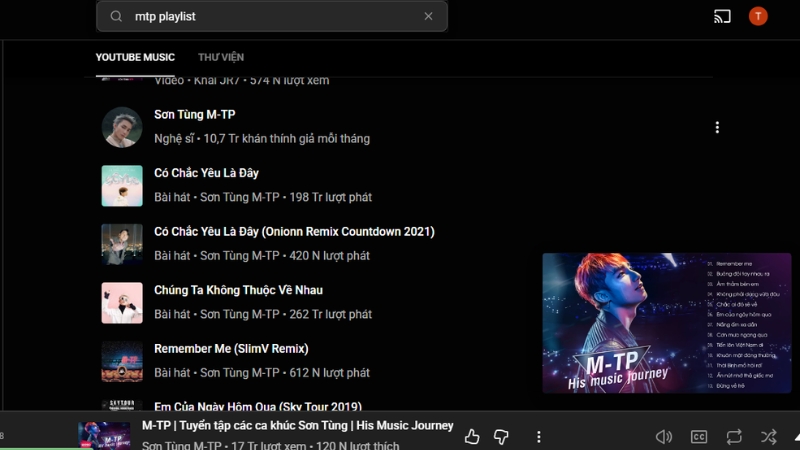
Task: Like the current song with thumbs up
Action: pos(472,437)
